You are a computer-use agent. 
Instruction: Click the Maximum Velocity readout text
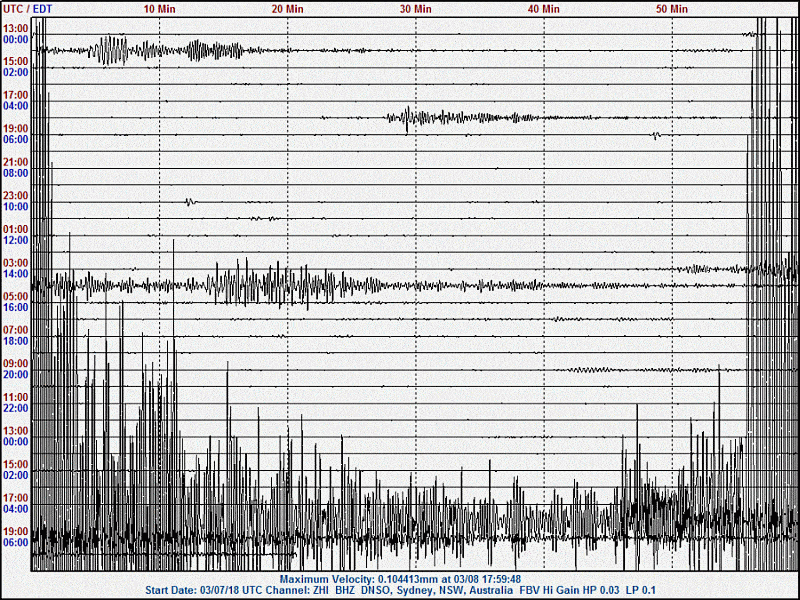tap(400, 579)
